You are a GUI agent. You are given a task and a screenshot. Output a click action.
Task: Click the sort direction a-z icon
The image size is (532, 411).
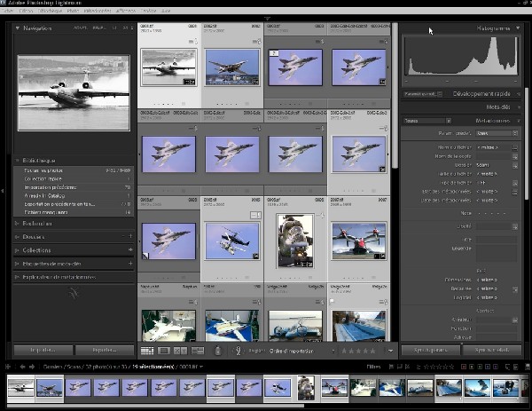(x=239, y=351)
